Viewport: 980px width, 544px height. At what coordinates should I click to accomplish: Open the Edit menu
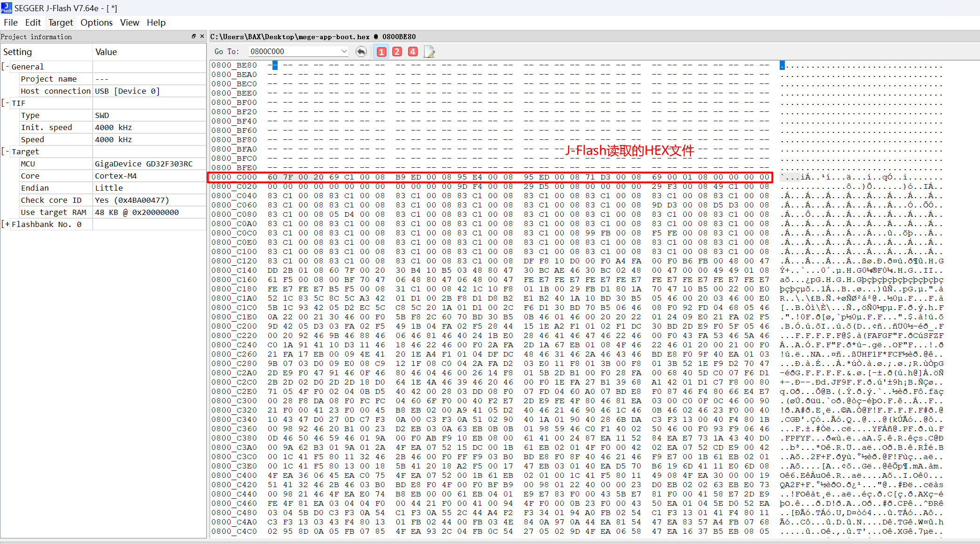click(33, 22)
